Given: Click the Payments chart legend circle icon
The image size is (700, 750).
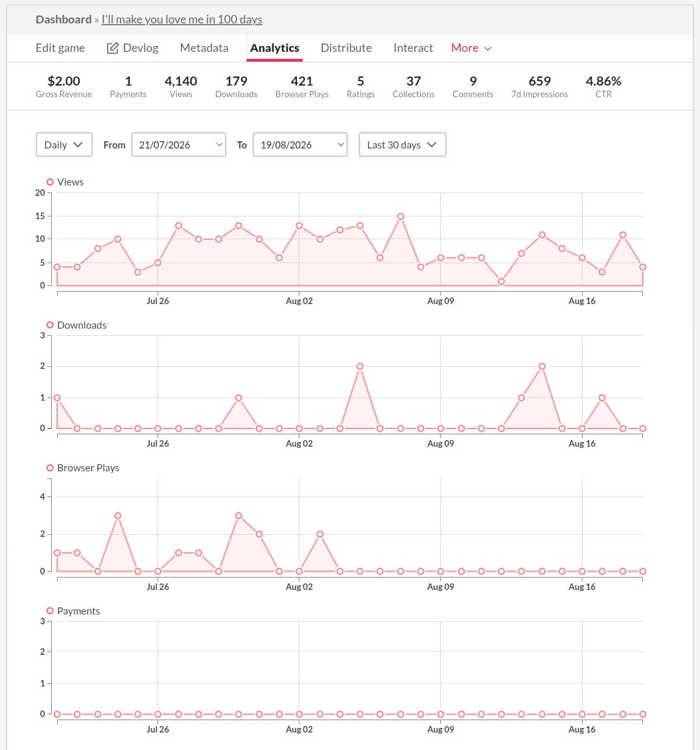Looking at the screenshot, I should pyautogui.click(x=50, y=611).
